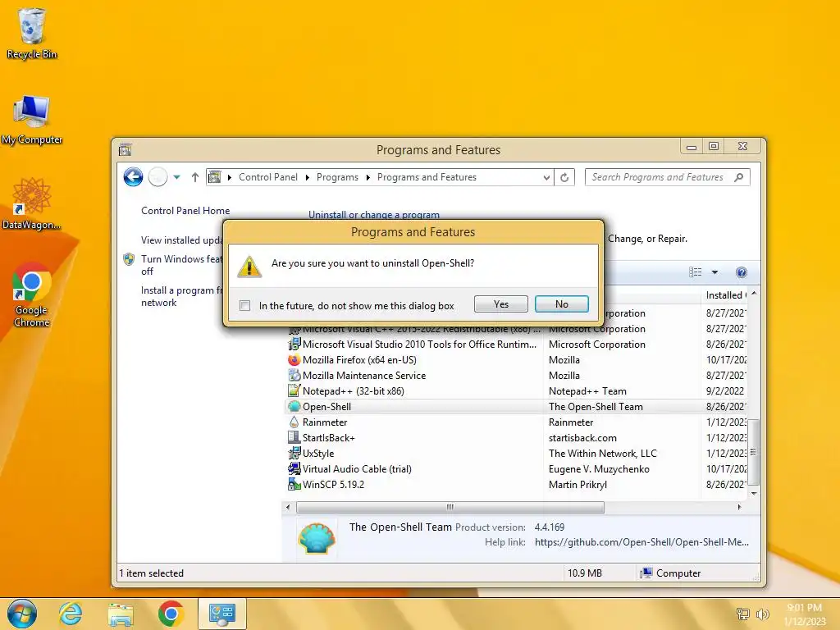The width and height of the screenshot is (840, 630).
Task: Expand the breadcrumb arrow after Programs
Action: tap(368, 177)
